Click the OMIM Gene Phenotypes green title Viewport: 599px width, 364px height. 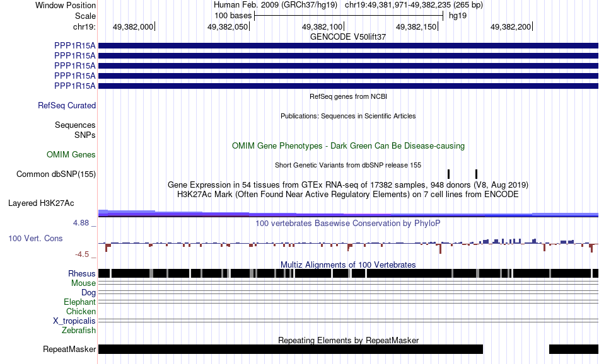pyautogui.click(x=349, y=145)
